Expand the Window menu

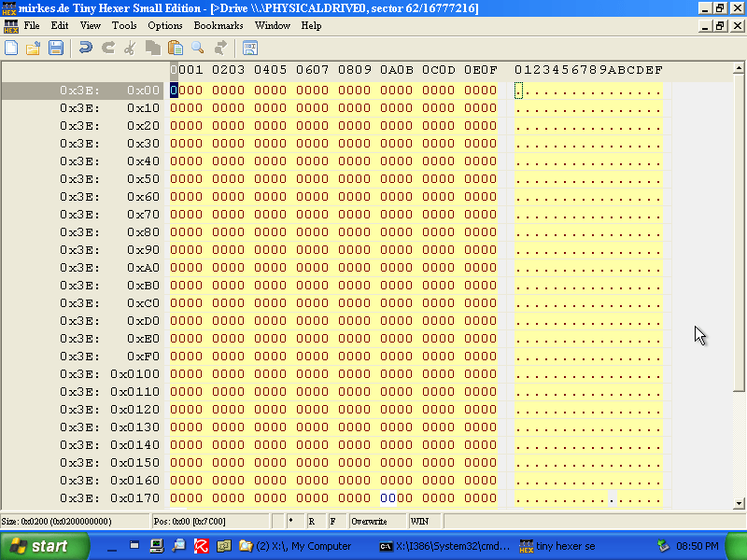(272, 26)
